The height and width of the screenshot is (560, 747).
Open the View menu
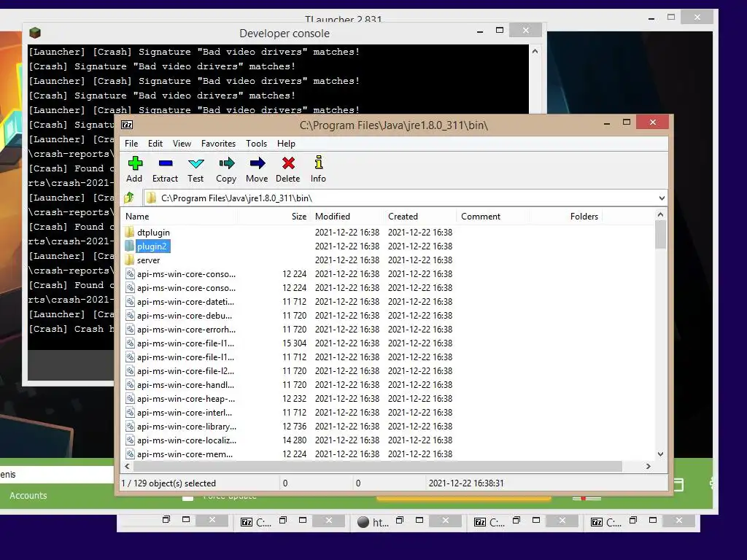[x=182, y=144]
